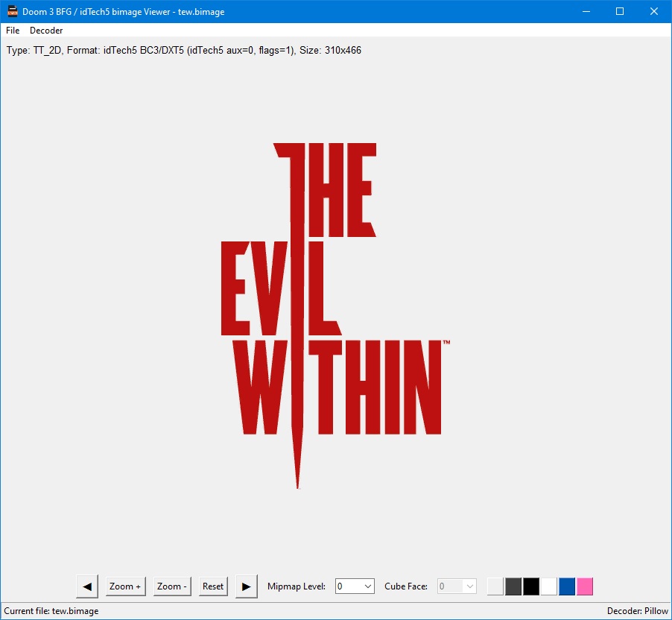Set background to pink swatch
The height and width of the screenshot is (620, 672).
585,586
